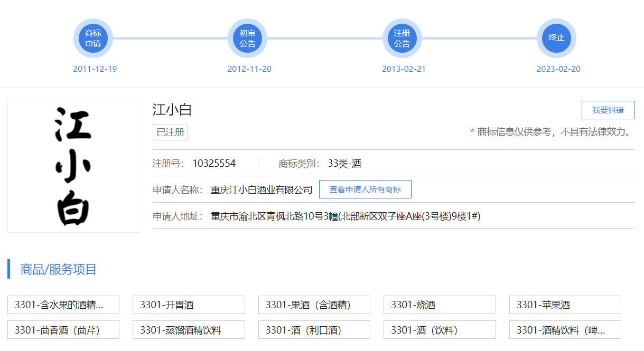Click the 3301-苹果酒 item
Image resolution: width=644 pixels, height=351 pixels.
pos(565,305)
